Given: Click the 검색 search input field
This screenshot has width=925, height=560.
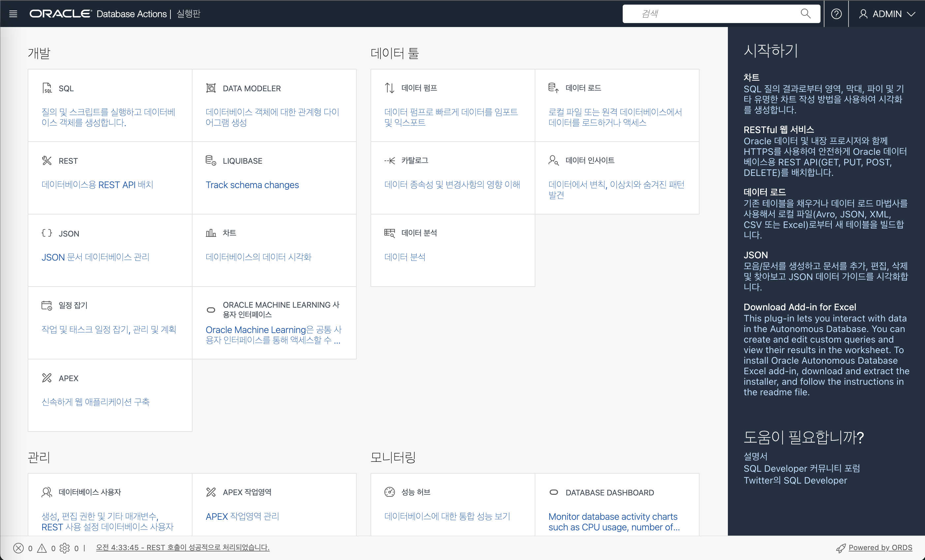Looking at the screenshot, I should (x=721, y=14).
